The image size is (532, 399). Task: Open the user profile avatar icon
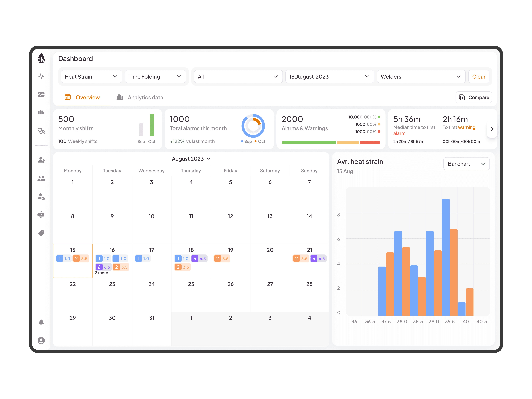click(x=41, y=340)
